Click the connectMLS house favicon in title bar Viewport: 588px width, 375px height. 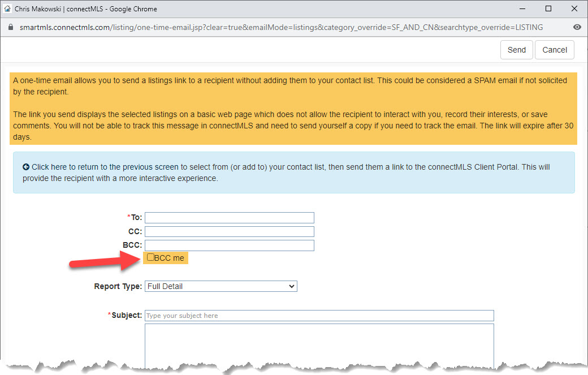(x=7, y=8)
